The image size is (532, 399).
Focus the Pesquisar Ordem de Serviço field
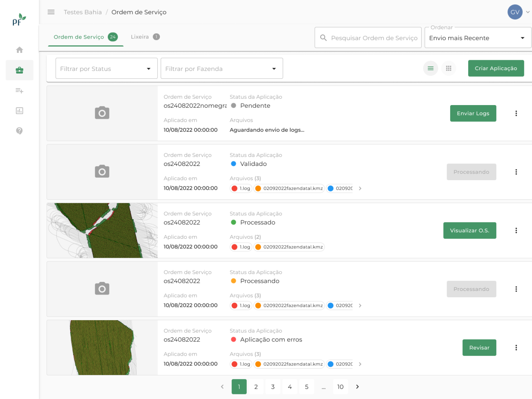(368, 38)
